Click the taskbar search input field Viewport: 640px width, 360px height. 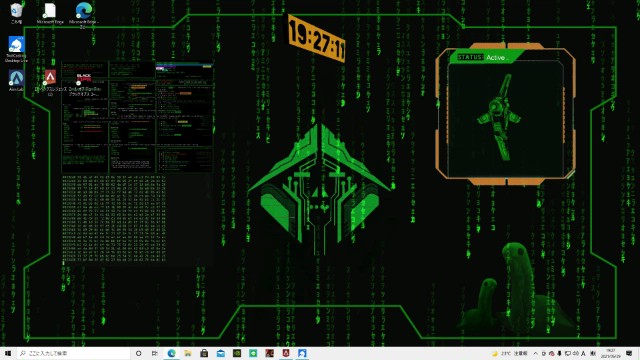pyautogui.click(x=73, y=353)
